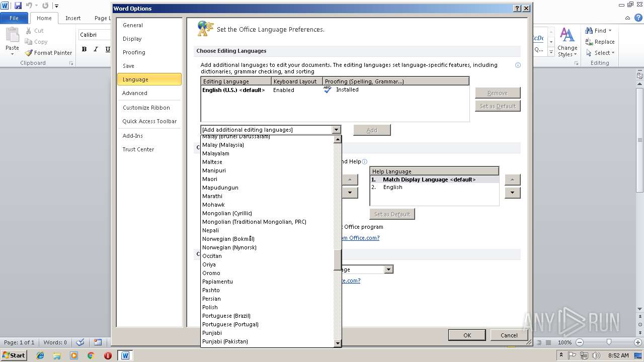
Task: Click the Calibri font name field
Action: click(95, 35)
